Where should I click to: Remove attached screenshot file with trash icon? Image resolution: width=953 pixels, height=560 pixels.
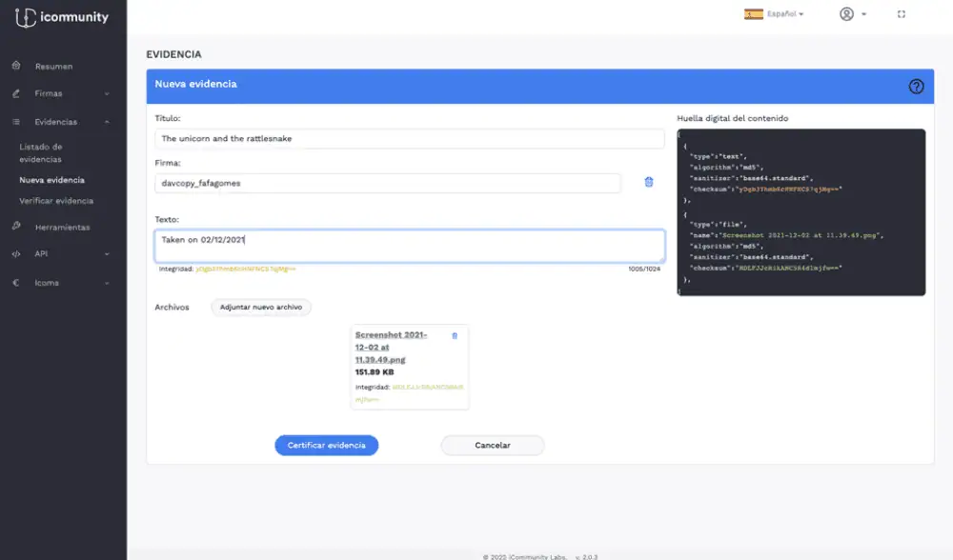pyautogui.click(x=454, y=335)
